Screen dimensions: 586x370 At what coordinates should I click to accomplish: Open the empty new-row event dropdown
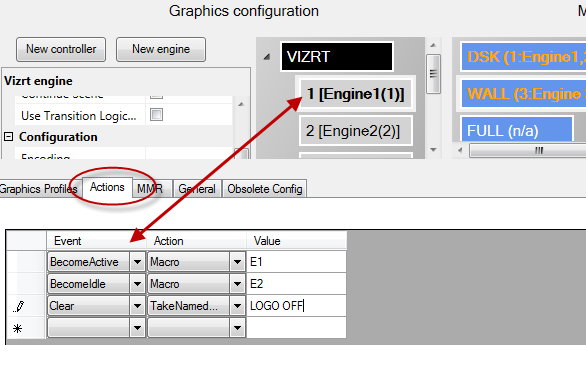pyautogui.click(x=137, y=328)
